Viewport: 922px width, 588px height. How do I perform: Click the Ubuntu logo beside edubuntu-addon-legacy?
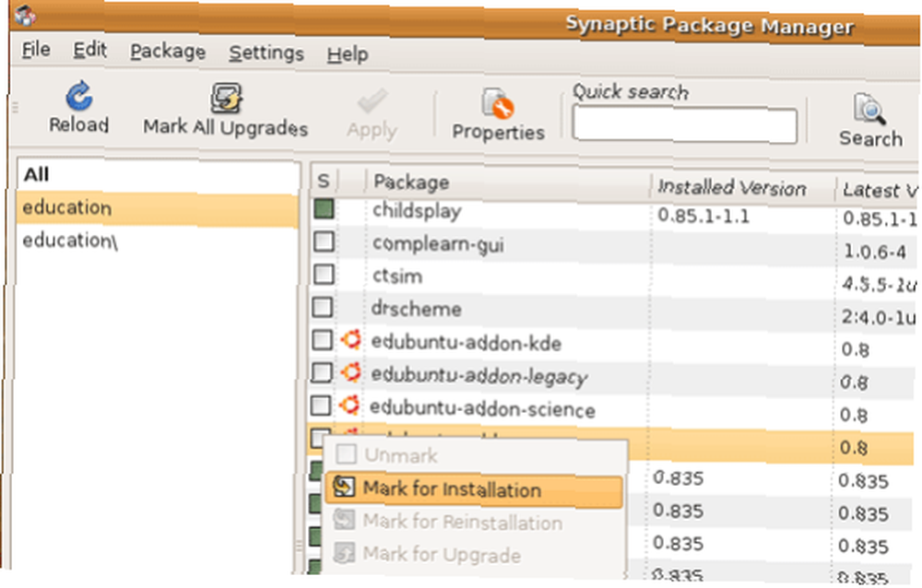click(351, 372)
